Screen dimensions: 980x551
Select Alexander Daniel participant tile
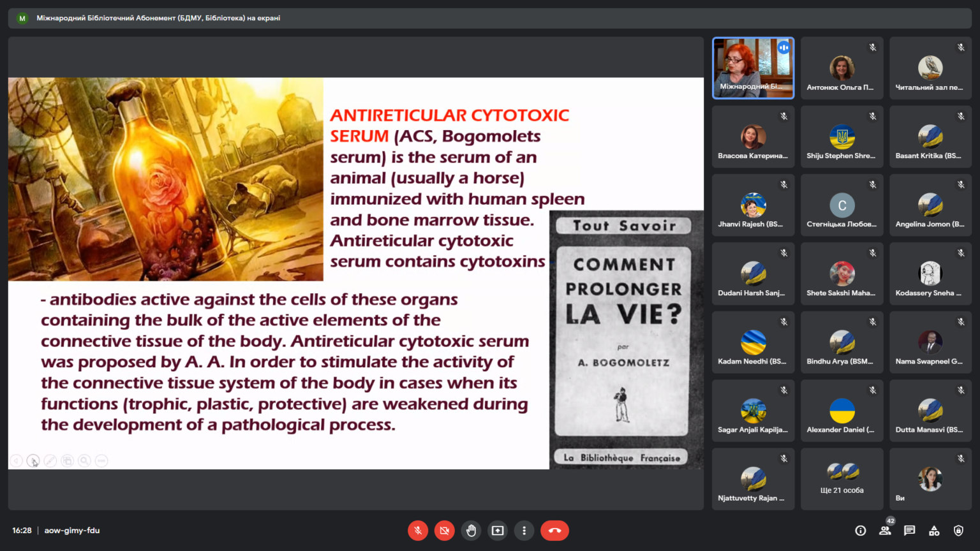[842, 411]
